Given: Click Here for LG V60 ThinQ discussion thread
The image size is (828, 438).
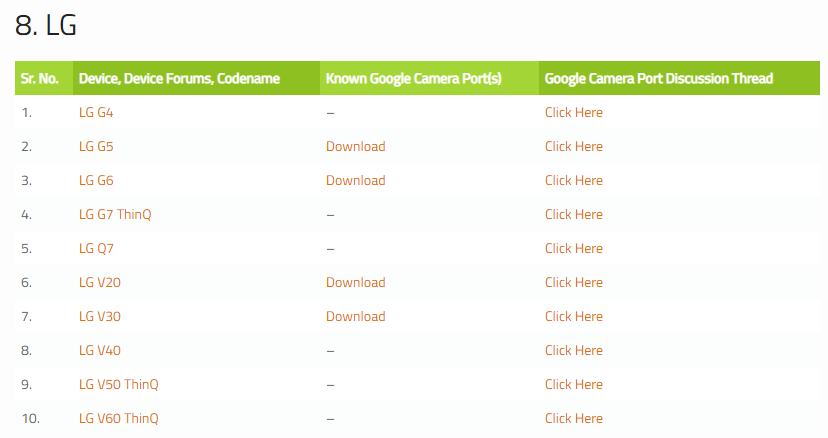Looking at the screenshot, I should coord(573,418).
